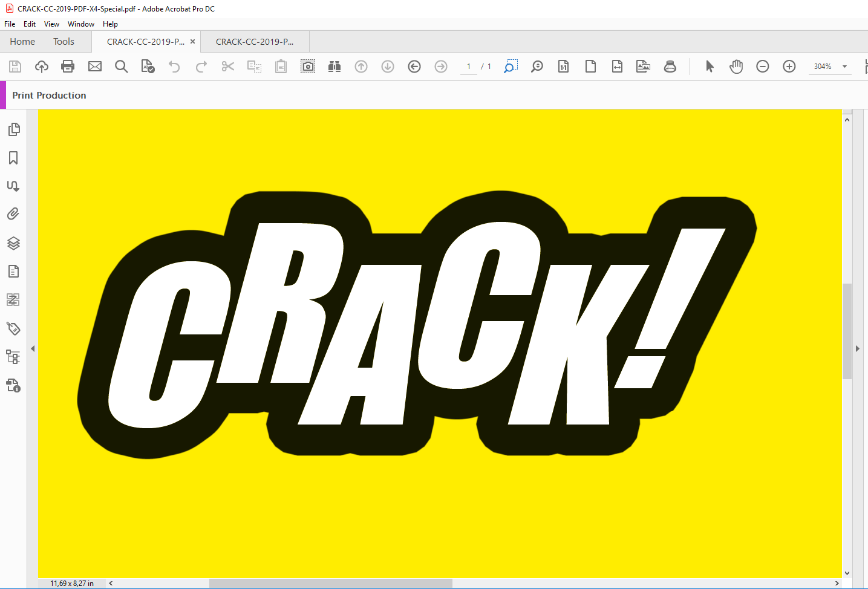Viewport: 868px width, 589px height.
Task: Send file by email envelope icon
Action: [95, 67]
